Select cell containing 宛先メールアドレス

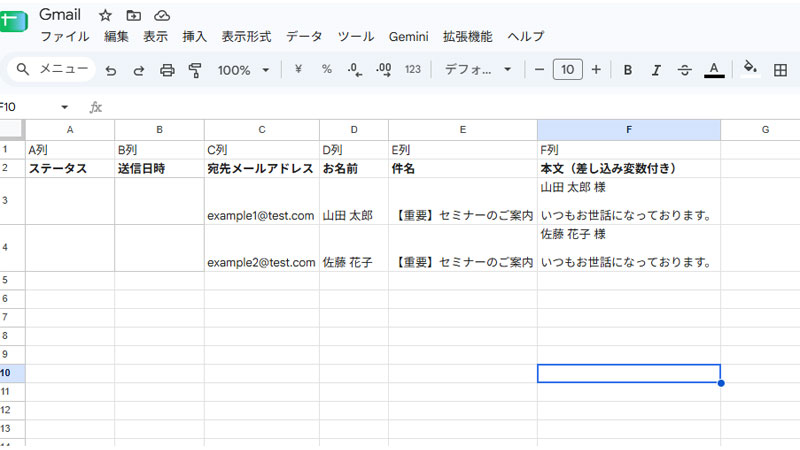pos(262,168)
